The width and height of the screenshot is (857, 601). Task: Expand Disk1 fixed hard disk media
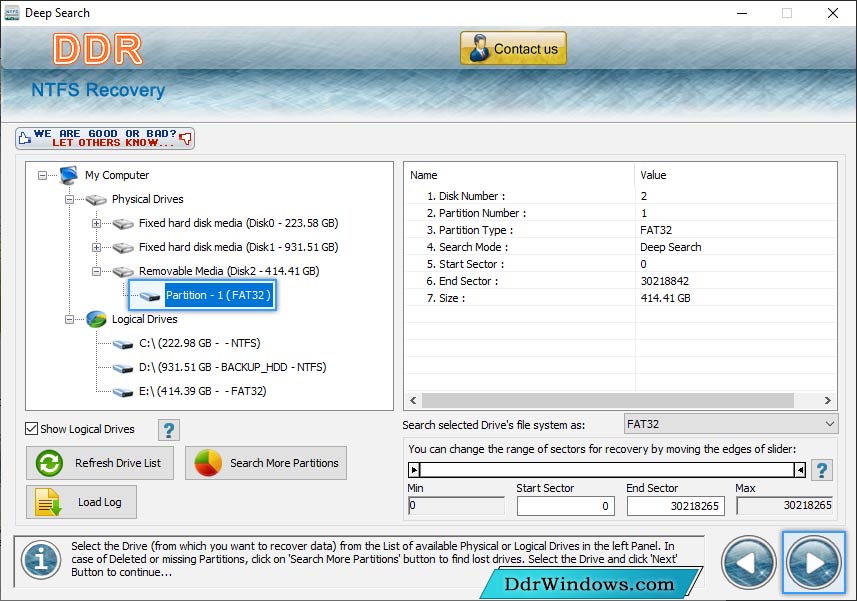pos(96,248)
